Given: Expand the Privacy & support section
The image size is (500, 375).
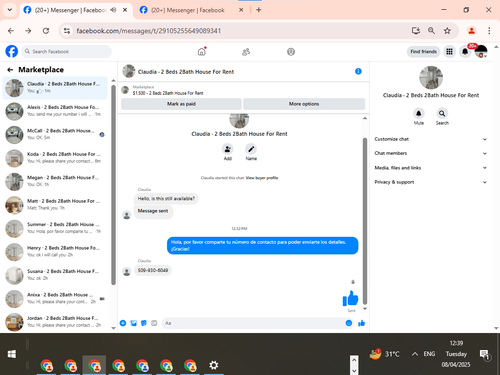Looking at the screenshot, I should pyautogui.click(x=431, y=182).
